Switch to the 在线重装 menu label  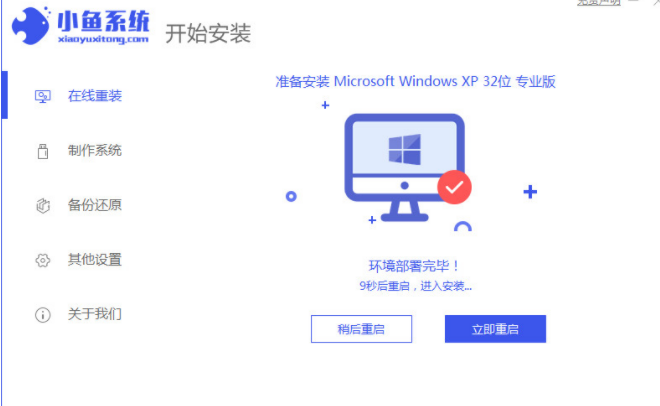[95, 96]
